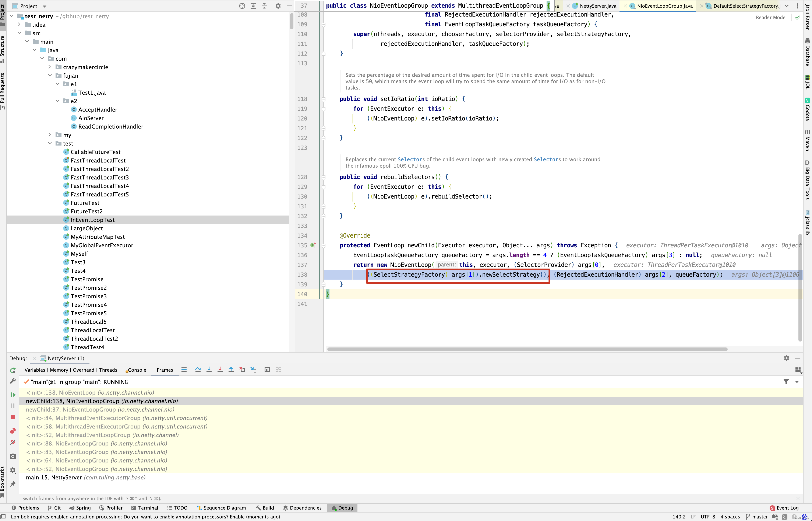Switch to the Console tab

[x=137, y=370]
